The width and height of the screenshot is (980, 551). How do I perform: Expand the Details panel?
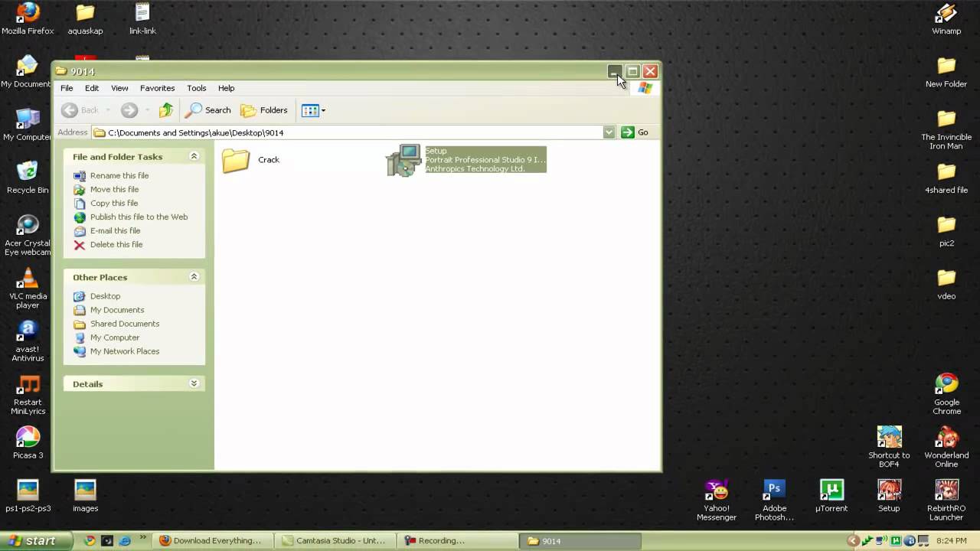coord(194,383)
